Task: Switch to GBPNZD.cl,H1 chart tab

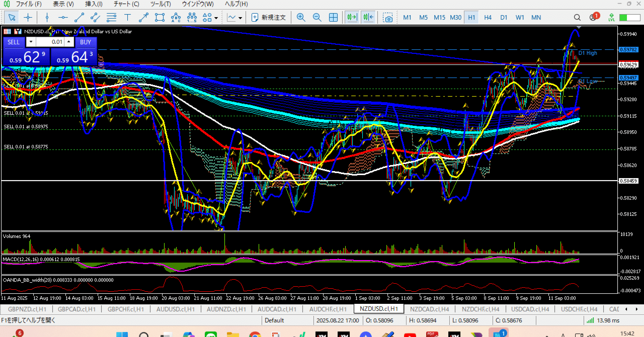Action: 26,309
